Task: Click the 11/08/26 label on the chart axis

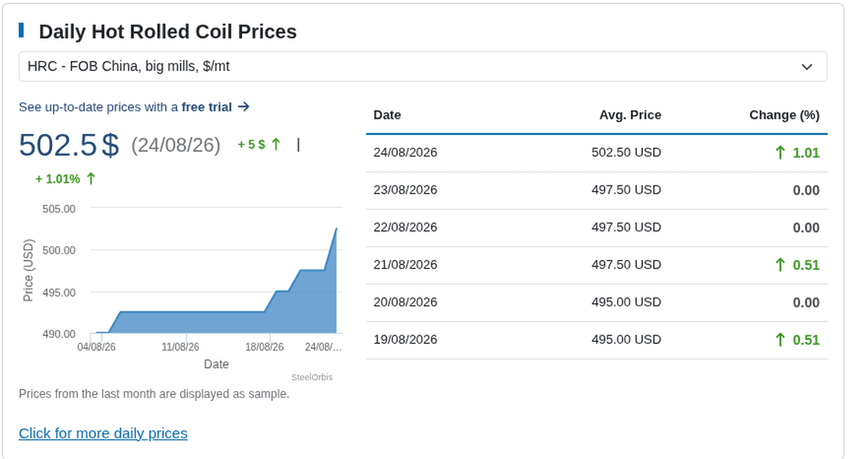Action: pos(180,348)
